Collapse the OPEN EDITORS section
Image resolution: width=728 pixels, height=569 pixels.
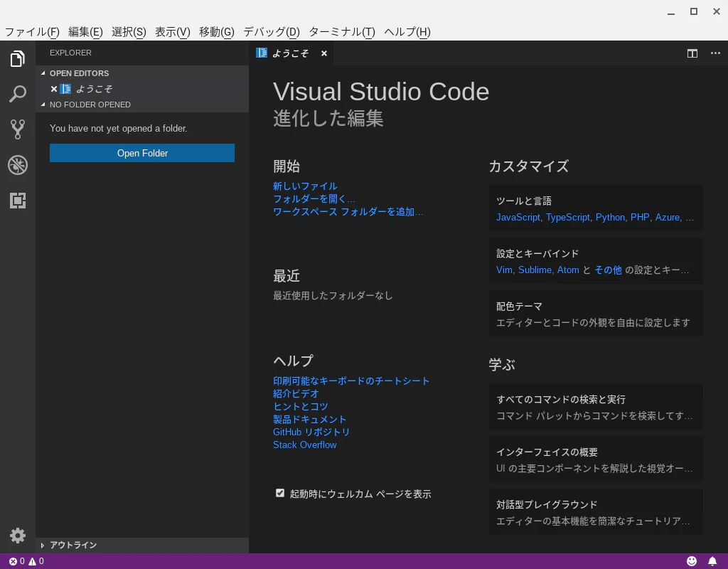(x=43, y=73)
